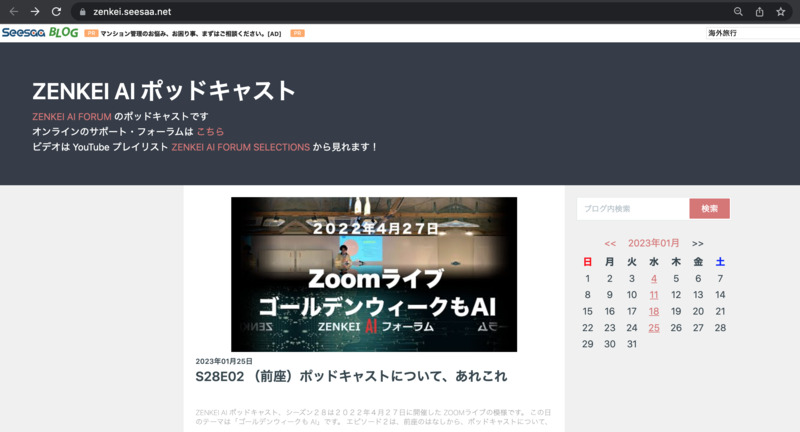The width and height of the screenshot is (800, 432).
Task: Open the ZENKEI AI FORUM link
Action: point(71,117)
